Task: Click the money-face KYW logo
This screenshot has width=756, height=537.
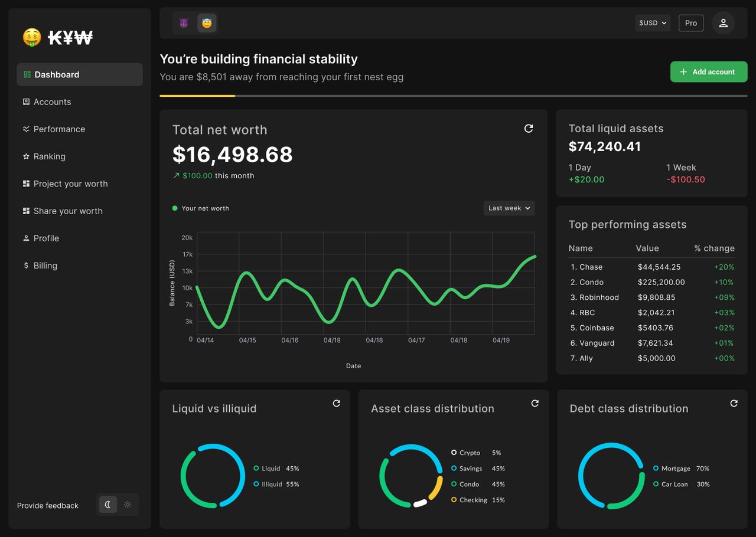Action: [x=58, y=38]
